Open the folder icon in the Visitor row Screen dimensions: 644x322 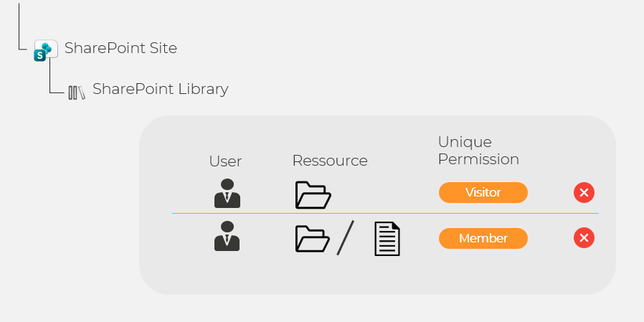[x=313, y=194]
